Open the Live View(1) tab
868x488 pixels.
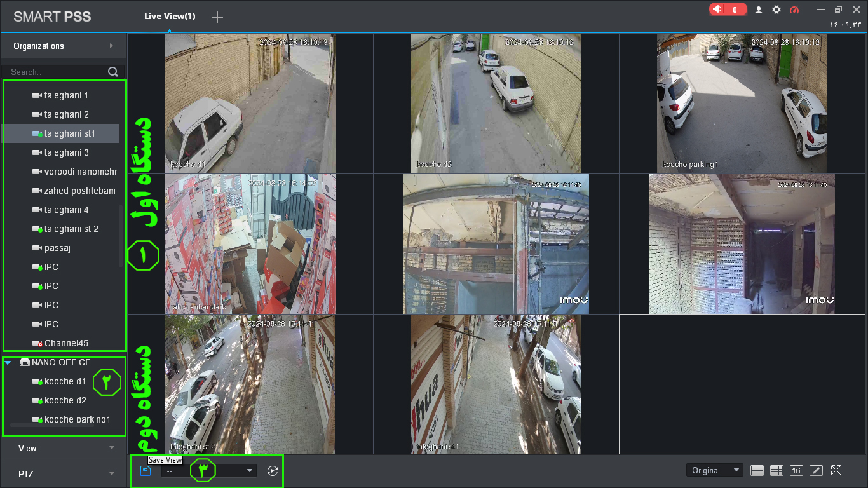click(170, 17)
